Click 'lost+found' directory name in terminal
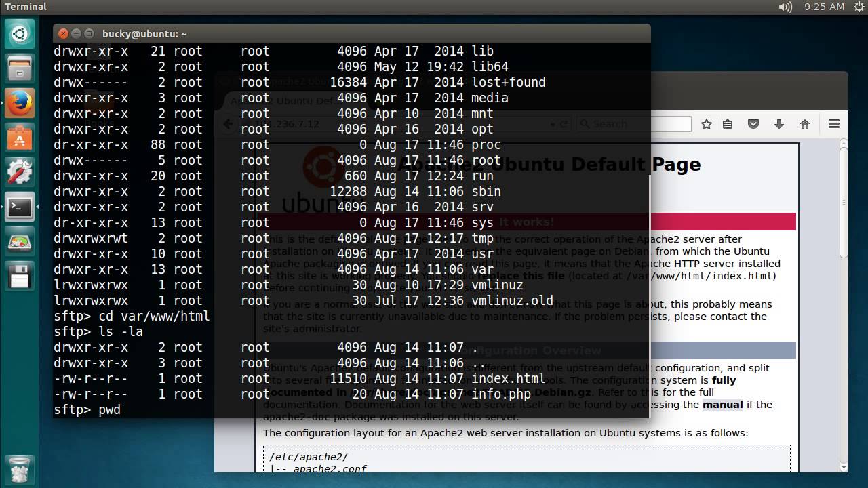The width and height of the screenshot is (868, 488). [x=509, y=82]
